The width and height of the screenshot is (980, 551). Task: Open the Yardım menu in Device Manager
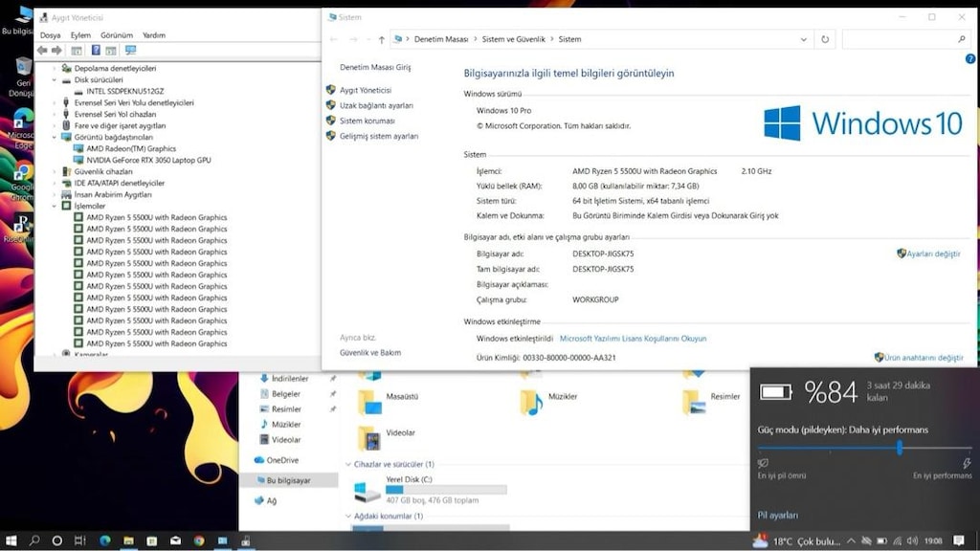pyautogui.click(x=154, y=35)
